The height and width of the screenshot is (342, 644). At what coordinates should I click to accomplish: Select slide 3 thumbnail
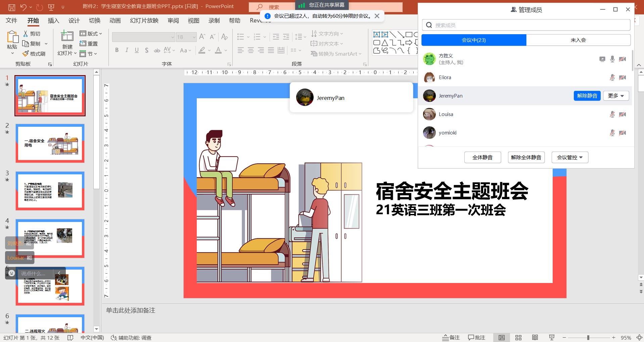click(x=50, y=191)
